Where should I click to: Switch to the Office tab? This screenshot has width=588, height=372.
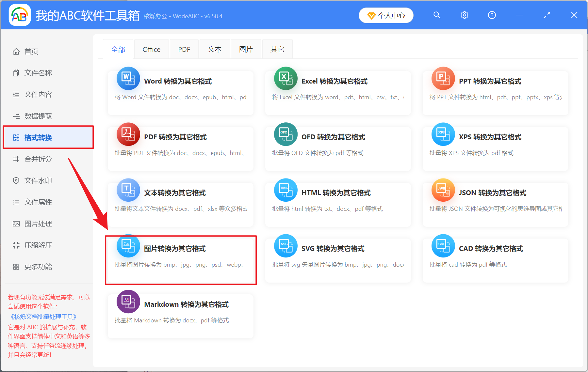click(x=151, y=49)
